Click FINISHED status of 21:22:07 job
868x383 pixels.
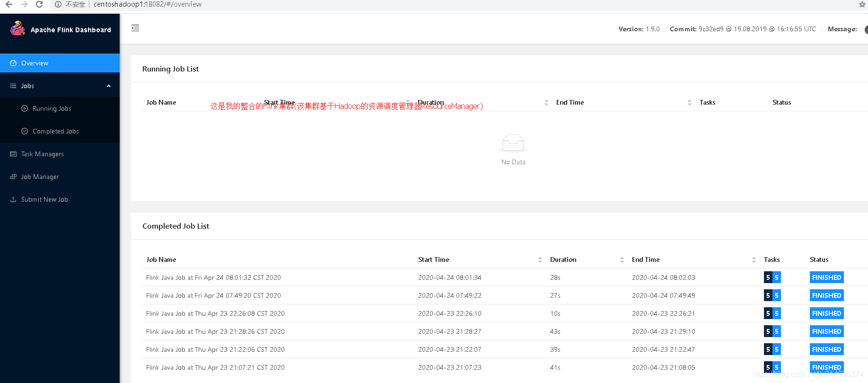(x=826, y=349)
